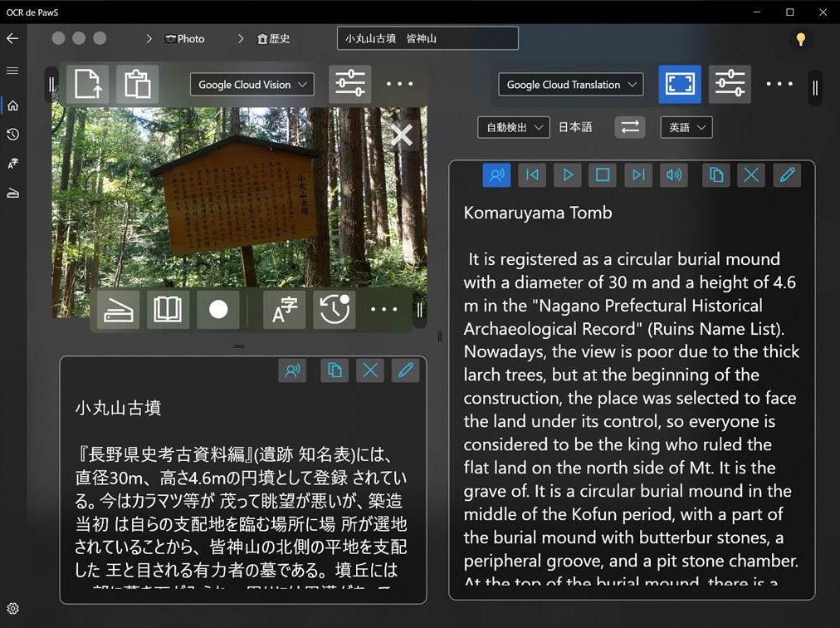Click the paste from clipboard icon
The width and height of the screenshot is (840, 628).
pos(137,85)
